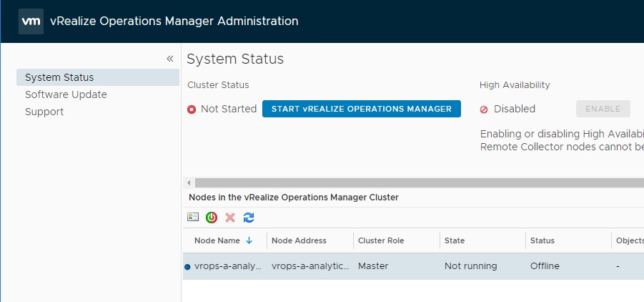Click the node details card icon
The height and width of the screenshot is (302, 644).
point(192,218)
